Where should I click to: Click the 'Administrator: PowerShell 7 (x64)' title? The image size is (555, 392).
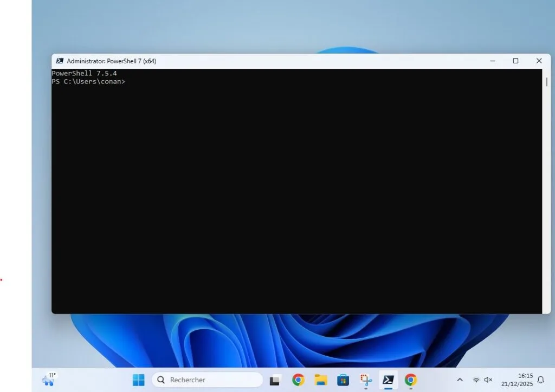(112, 61)
